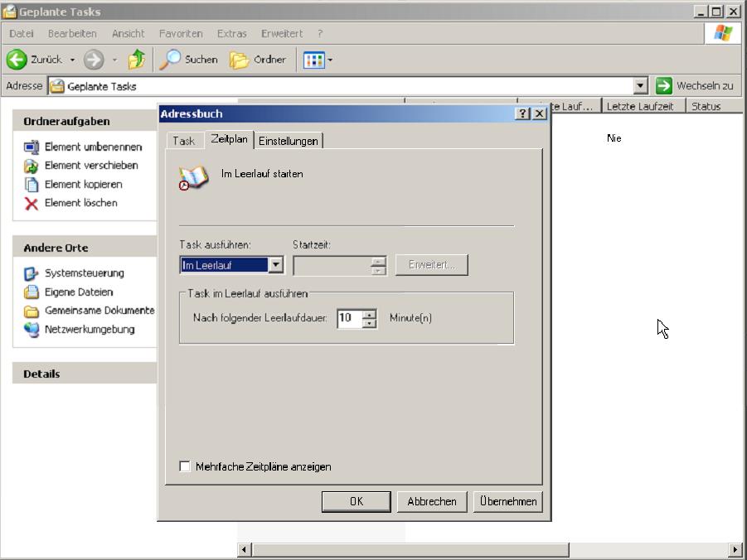The width and height of the screenshot is (747, 560).
Task: Open Systemsteuerung from Andere Orte
Action: (x=32, y=273)
